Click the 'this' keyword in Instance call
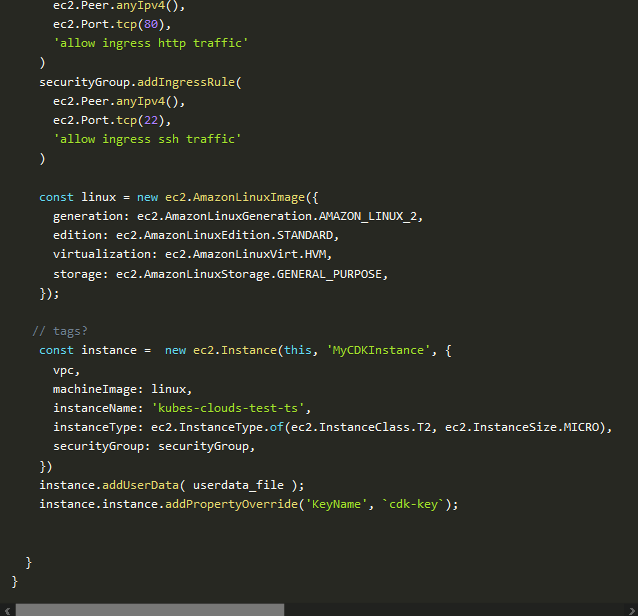Screen dimensions: 638x616 coord(297,350)
